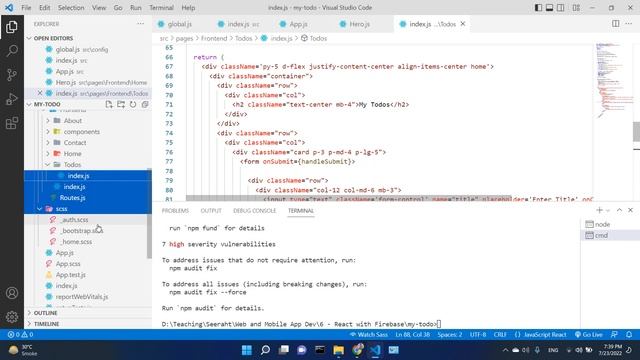Open the Accounts menu icon
Image resolution: width=640 pixels, height=360 pixels.
[x=12, y=293]
